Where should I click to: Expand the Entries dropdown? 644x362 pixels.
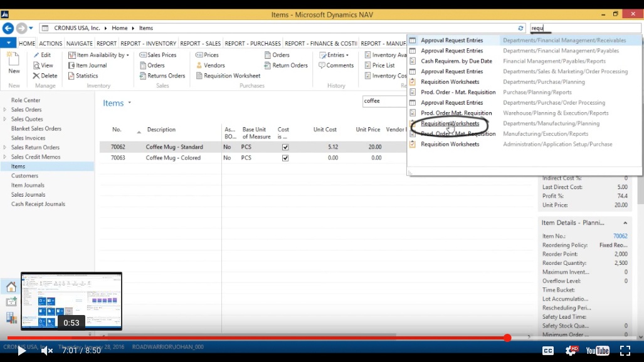point(347,55)
